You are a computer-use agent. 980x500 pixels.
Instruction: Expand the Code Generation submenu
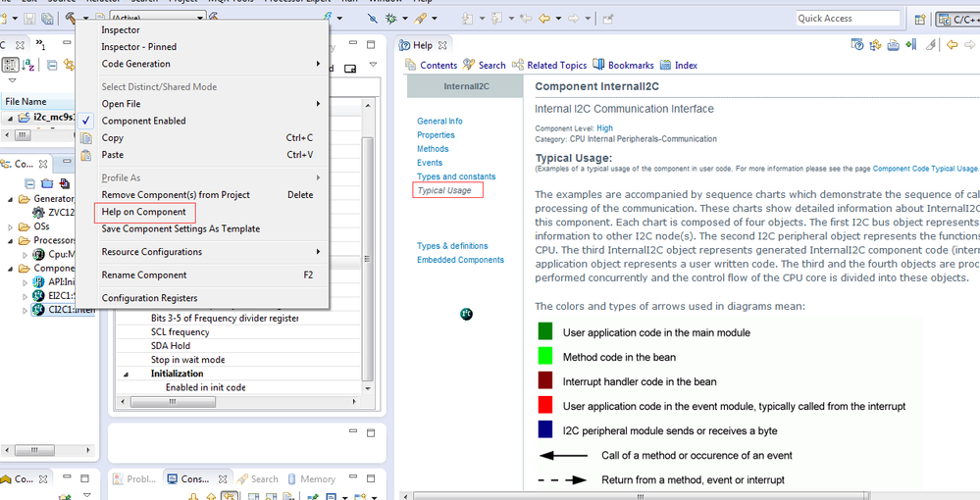pyautogui.click(x=318, y=64)
